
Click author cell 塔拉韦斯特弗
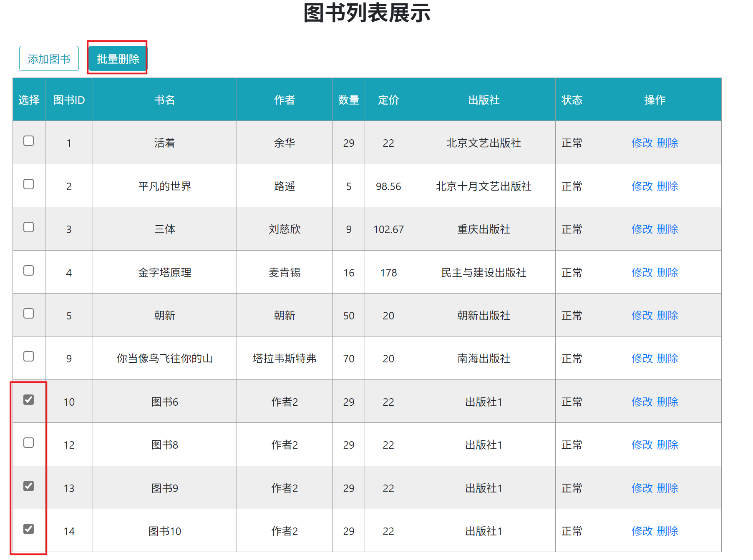285,358
